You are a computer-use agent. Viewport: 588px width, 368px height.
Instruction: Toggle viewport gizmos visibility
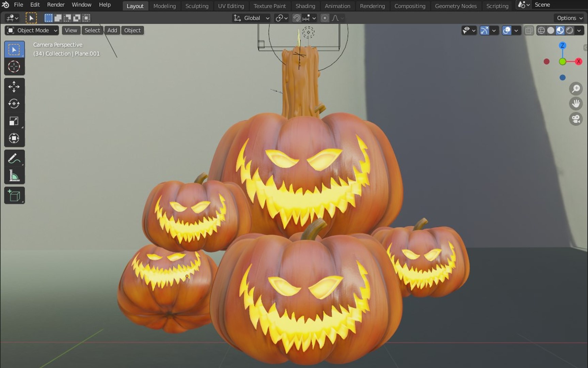click(484, 31)
